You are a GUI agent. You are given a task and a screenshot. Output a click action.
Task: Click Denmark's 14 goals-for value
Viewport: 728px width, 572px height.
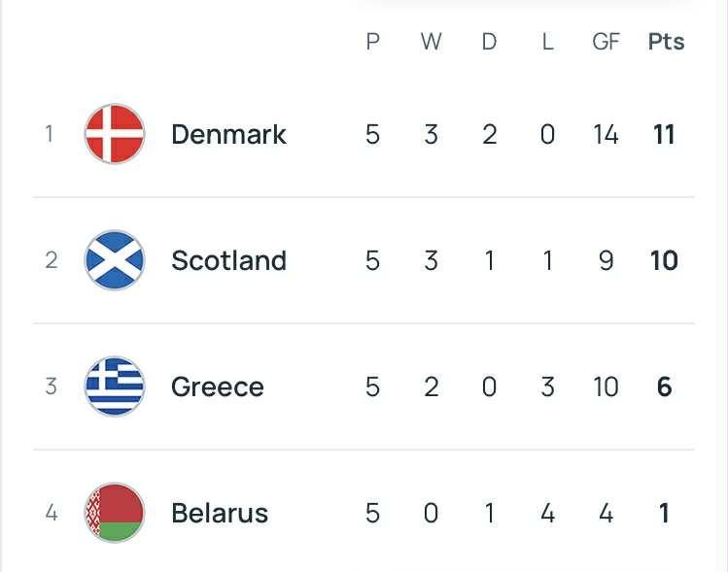pos(606,134)
